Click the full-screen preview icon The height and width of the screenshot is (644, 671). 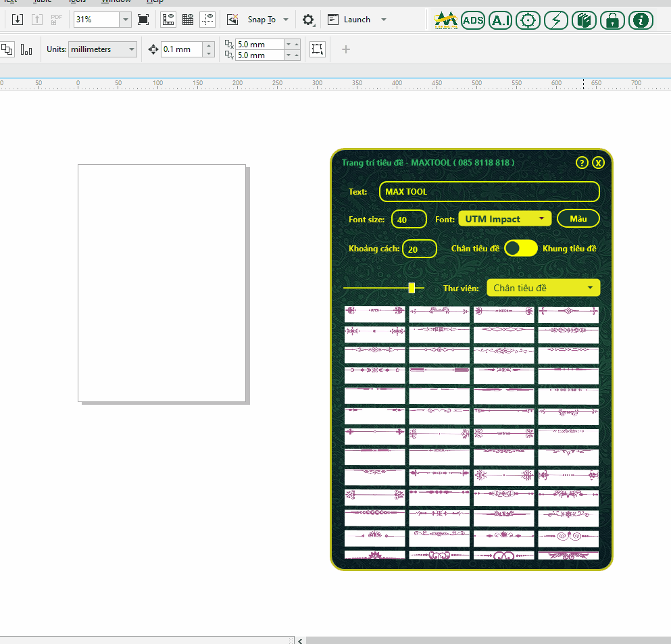pos(143,20)
